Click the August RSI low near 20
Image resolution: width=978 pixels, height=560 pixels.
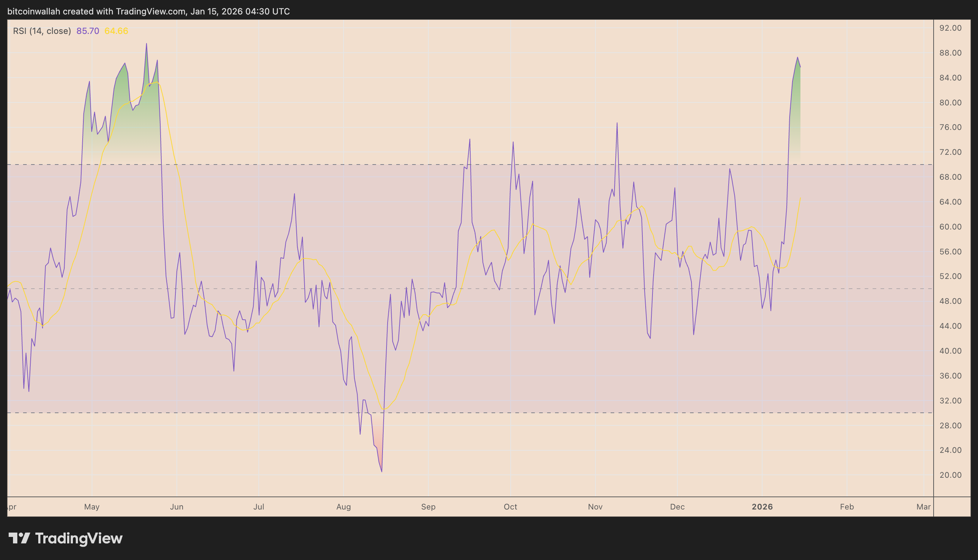(381, 471)
